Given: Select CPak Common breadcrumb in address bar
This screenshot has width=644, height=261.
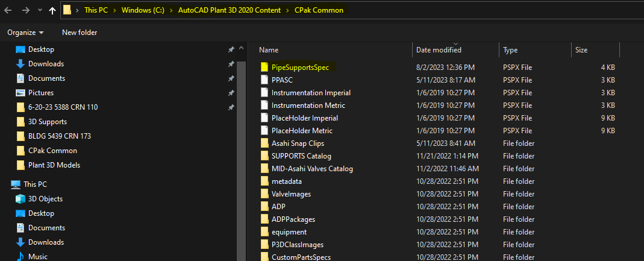Looking at the screenshot, I should [319, 10].
